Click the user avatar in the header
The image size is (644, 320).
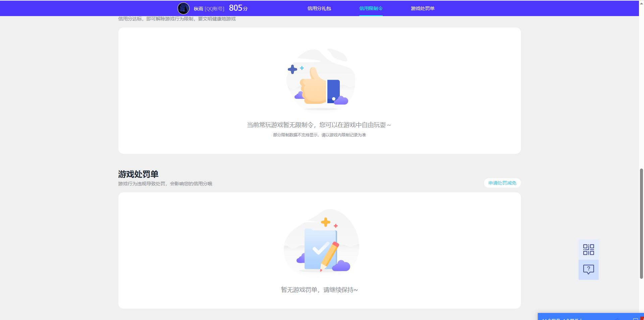coord(183,8)
